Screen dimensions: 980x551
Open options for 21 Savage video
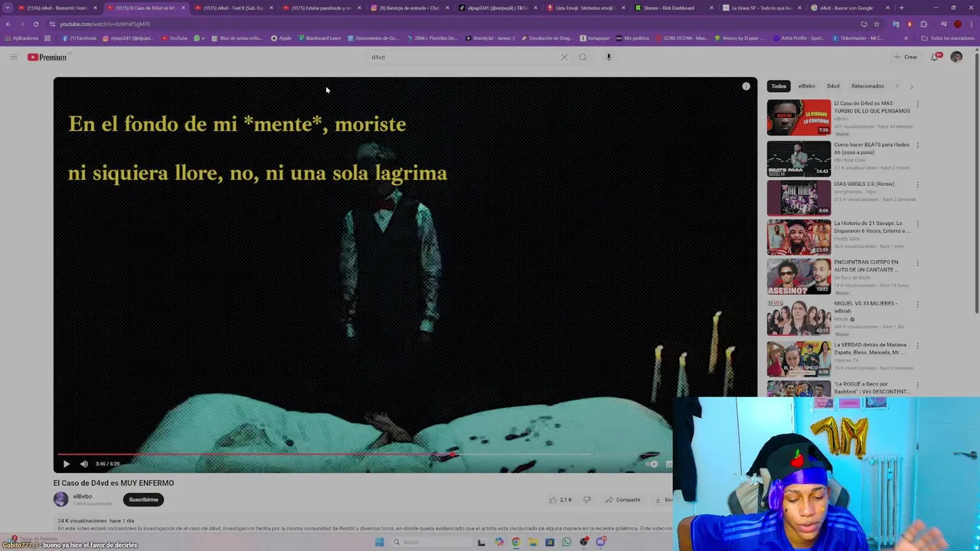coord(917,224)
